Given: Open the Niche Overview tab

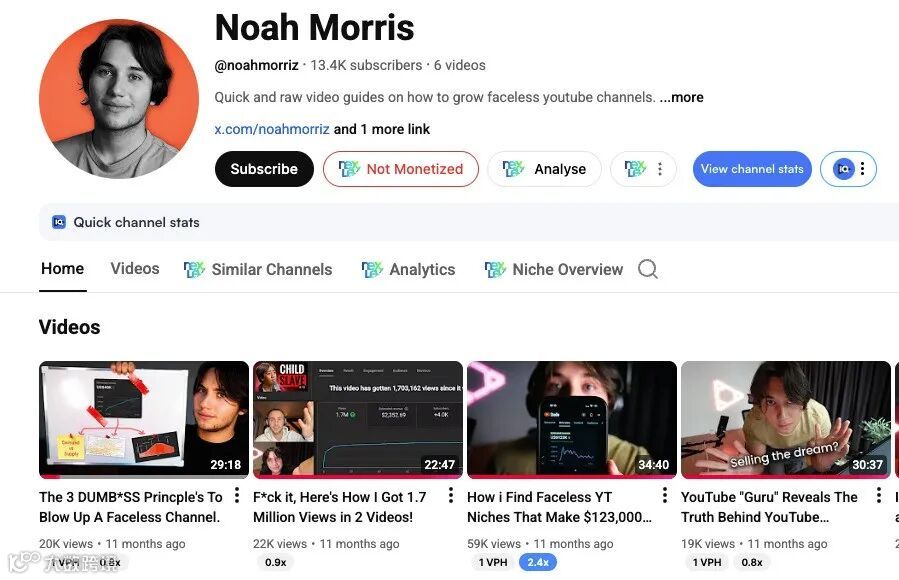Looking at the screenshot, I should point(554,269).
